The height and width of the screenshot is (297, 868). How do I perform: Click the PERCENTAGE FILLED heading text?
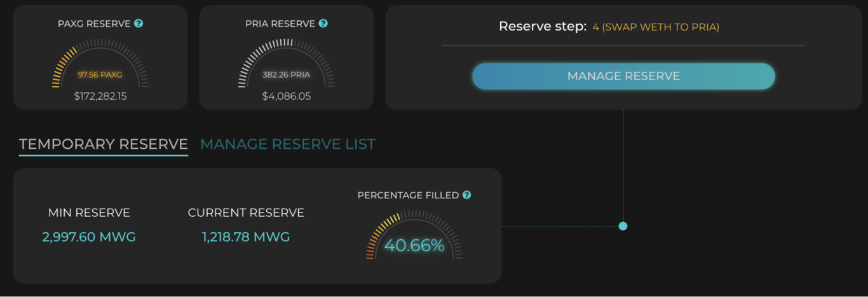pyautogui.click(x=408, y=195)
